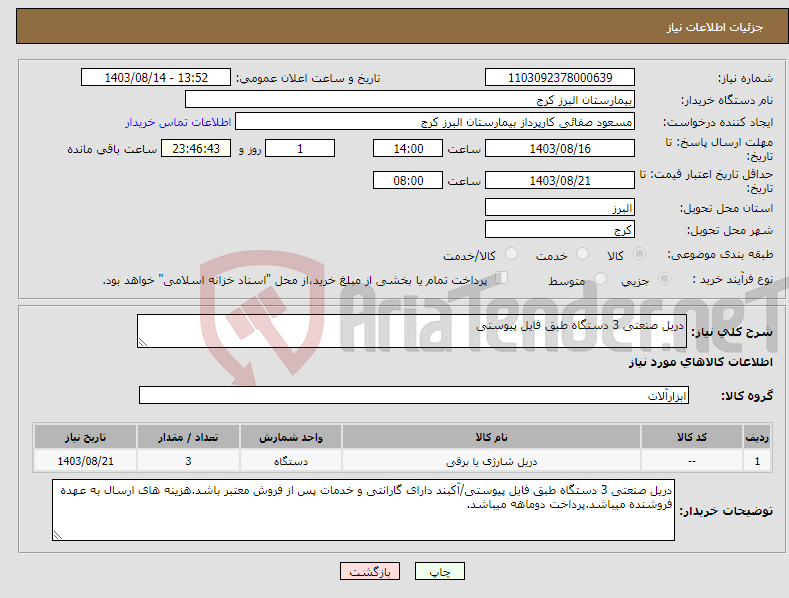Click the resize handle of buyer notes textarea
Screen dimensions: 789x598
[x=58, y=535]
